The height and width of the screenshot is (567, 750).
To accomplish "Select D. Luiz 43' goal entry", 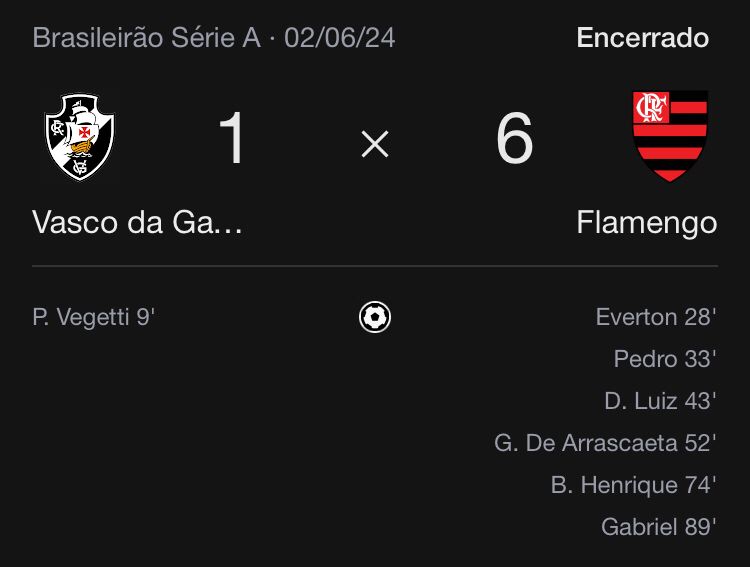I will tap(660, 401).
